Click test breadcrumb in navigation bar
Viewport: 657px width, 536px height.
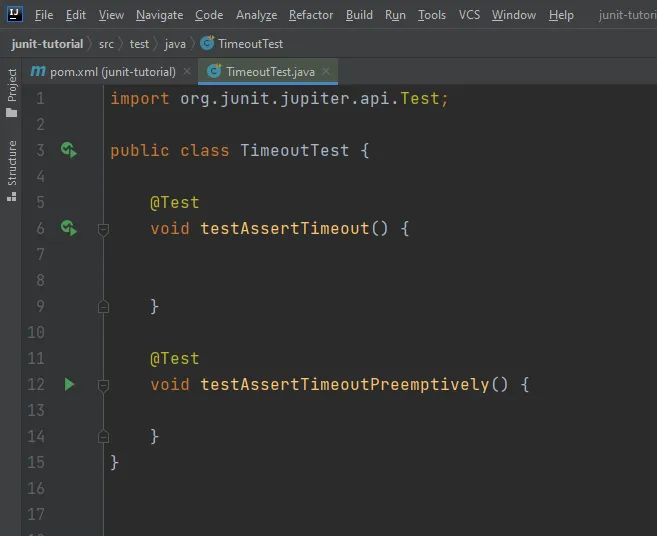click(139, 44)
